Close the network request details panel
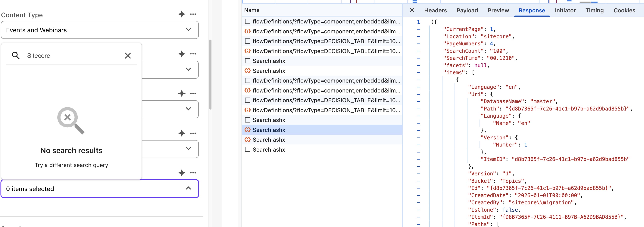This screenshot has height=227, width=644. pos(412,10)
